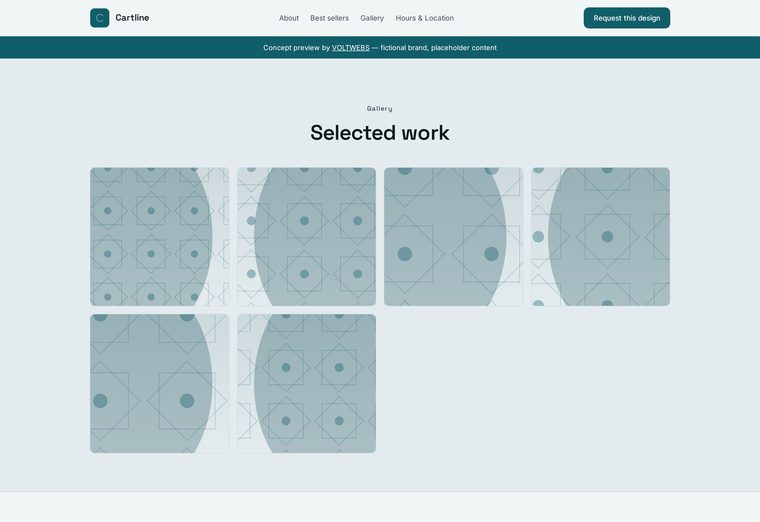The image size is (760, 522).
Task: Open first thumbnail in bottom row
Action: pos(159,383)
